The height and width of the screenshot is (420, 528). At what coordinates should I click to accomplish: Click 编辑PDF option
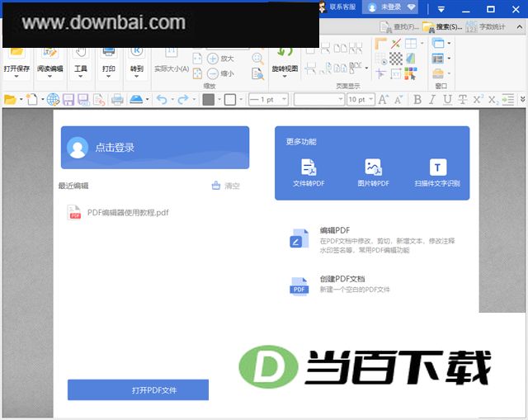coord(372,240)
